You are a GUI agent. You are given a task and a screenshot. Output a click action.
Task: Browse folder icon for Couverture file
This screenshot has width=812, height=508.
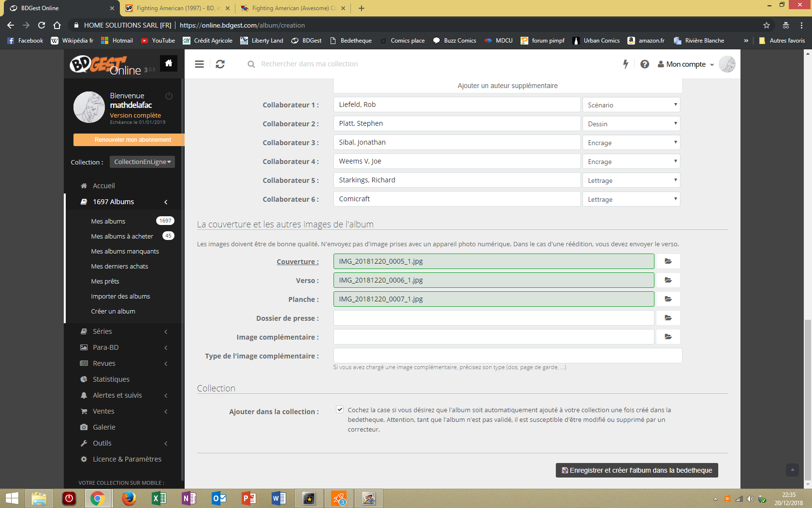pos(668,261)
